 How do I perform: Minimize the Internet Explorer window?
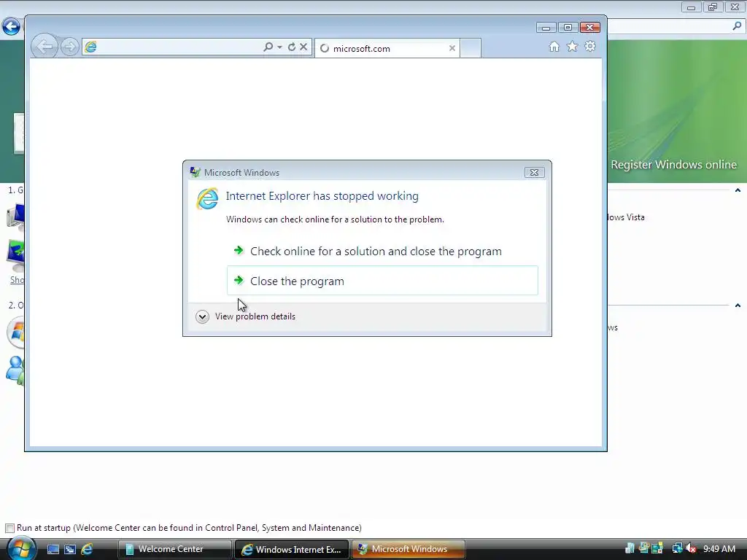click(x=546, y=28)
